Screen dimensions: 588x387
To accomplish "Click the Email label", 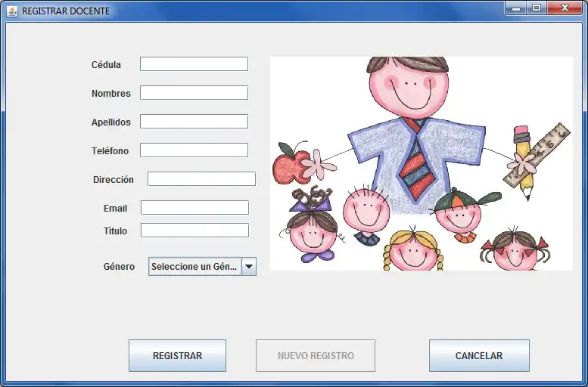I will [115, 209].
